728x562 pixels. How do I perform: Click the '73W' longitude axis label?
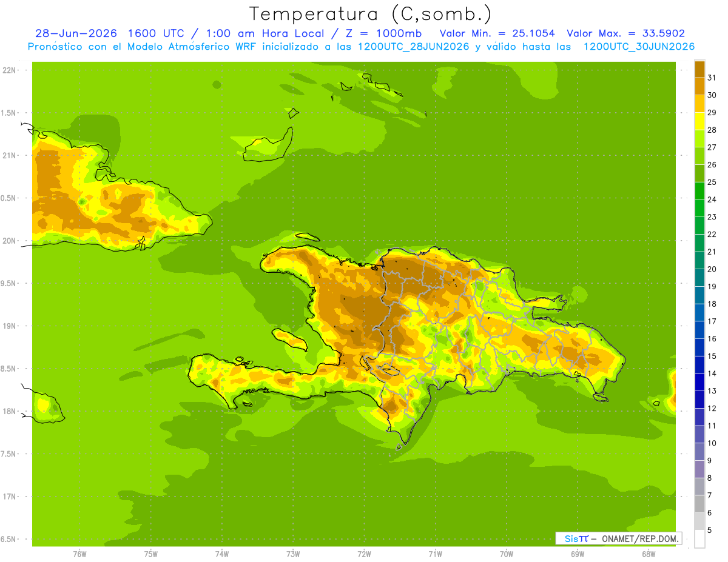[293, 554]
